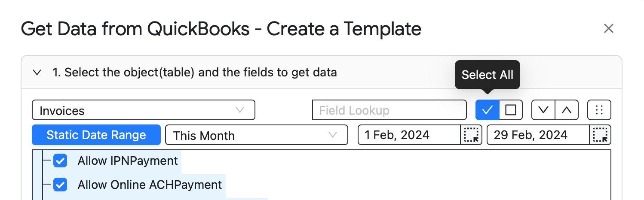Click the end date field 29 Feb, 2024
Viewport: 644px width, 200px height.
[538, 135]
